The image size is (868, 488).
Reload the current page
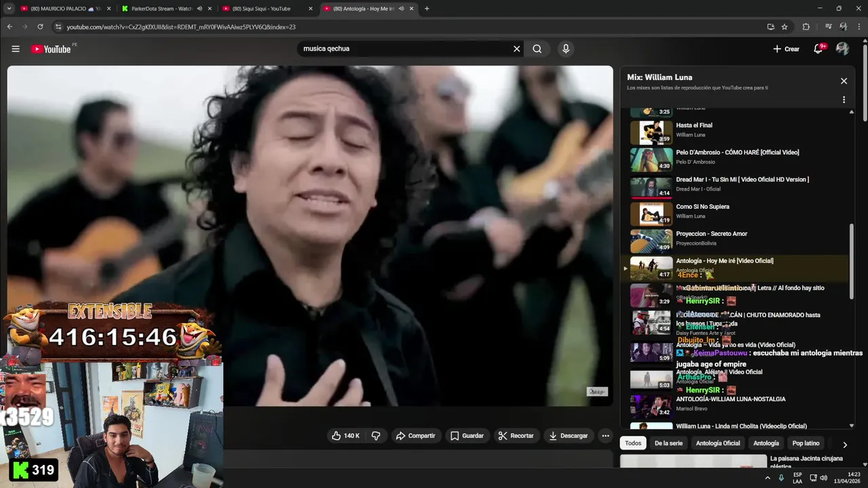coord(40,27)
